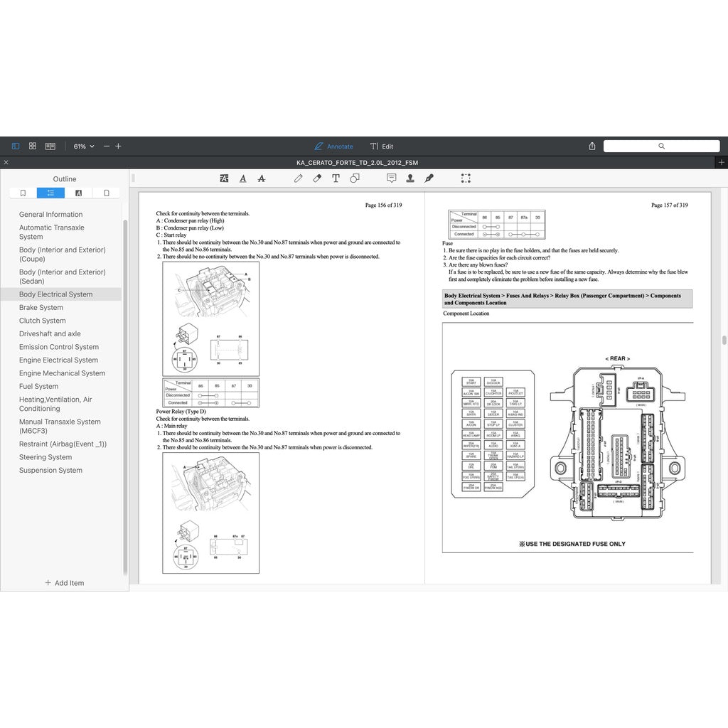The height and width of the screenshot is (728, 728).
Task: Add a note comment annotation
Action: [392, 178]
